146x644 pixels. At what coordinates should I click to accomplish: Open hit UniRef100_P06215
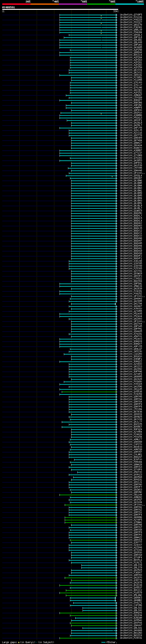(x=131, y=20)
